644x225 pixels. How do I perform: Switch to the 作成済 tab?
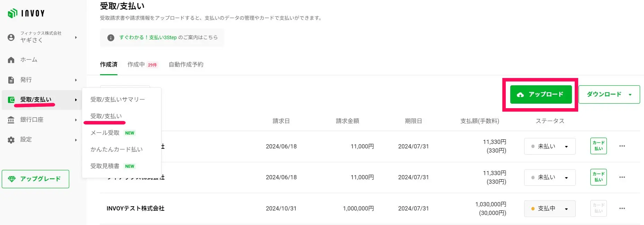[x=109, y=64]
